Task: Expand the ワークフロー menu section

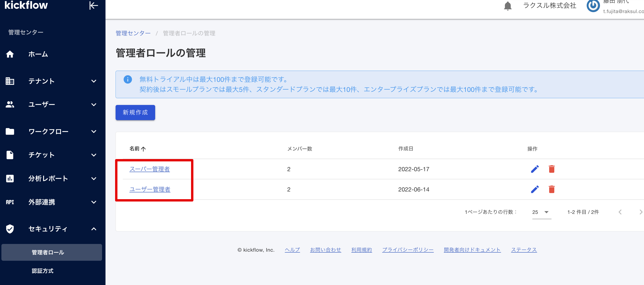Action: 93,131
